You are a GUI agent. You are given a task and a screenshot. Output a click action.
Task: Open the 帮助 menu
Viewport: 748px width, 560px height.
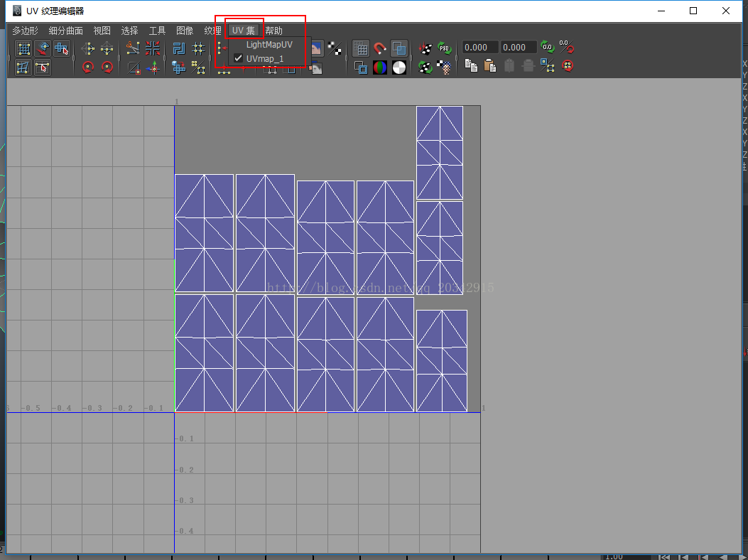click(273, 31)
